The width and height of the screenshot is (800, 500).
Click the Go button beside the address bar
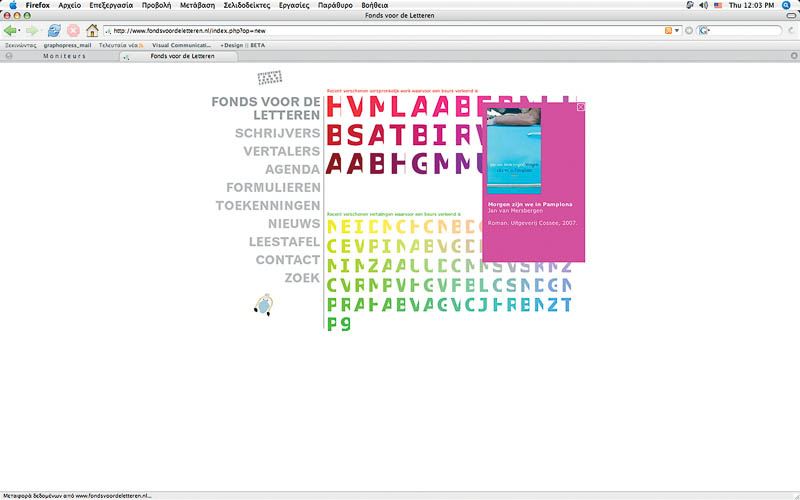click(x=688, y=31)
